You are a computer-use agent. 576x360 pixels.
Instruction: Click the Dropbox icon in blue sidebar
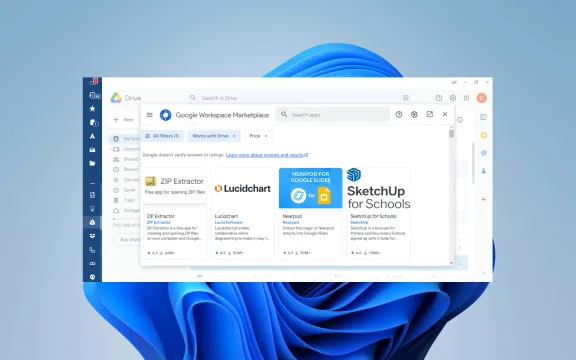pyautogui.click(x=93, y=236)
